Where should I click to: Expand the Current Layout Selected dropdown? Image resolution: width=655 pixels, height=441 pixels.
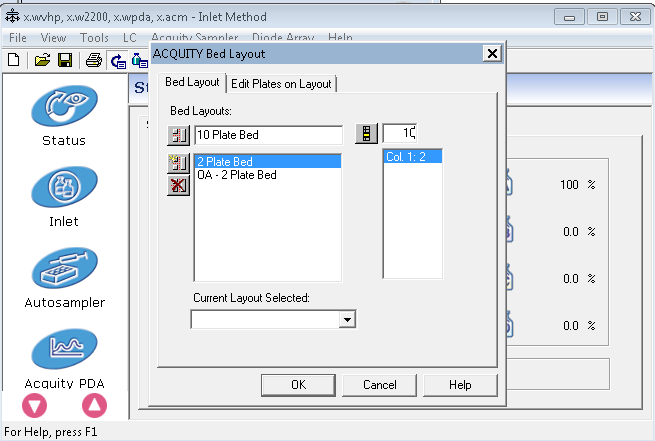347,320
